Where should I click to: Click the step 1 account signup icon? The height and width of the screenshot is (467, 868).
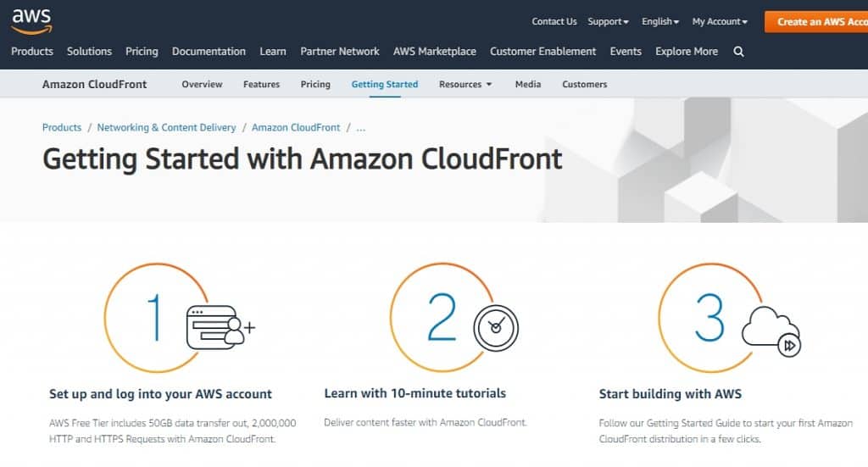click(221, 327)
